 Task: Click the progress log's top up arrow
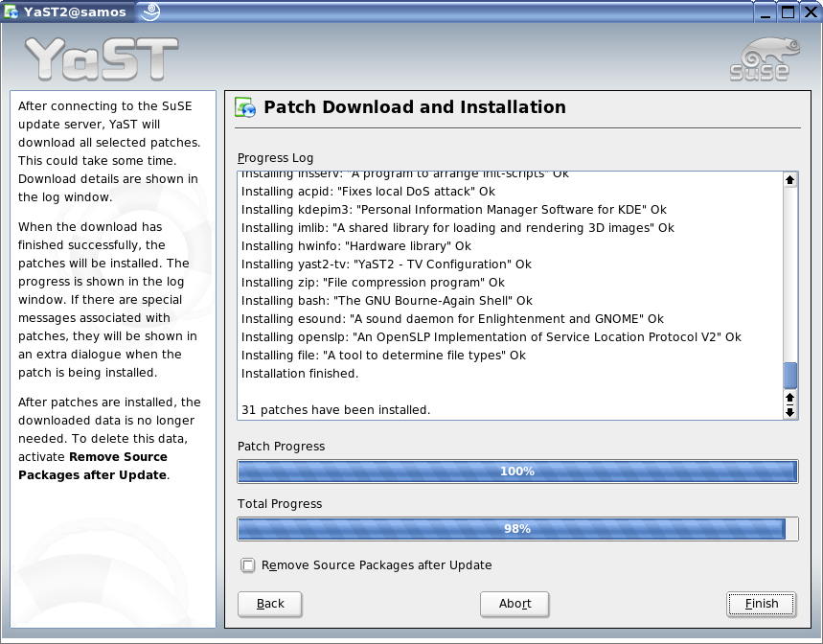coord(789,180)
